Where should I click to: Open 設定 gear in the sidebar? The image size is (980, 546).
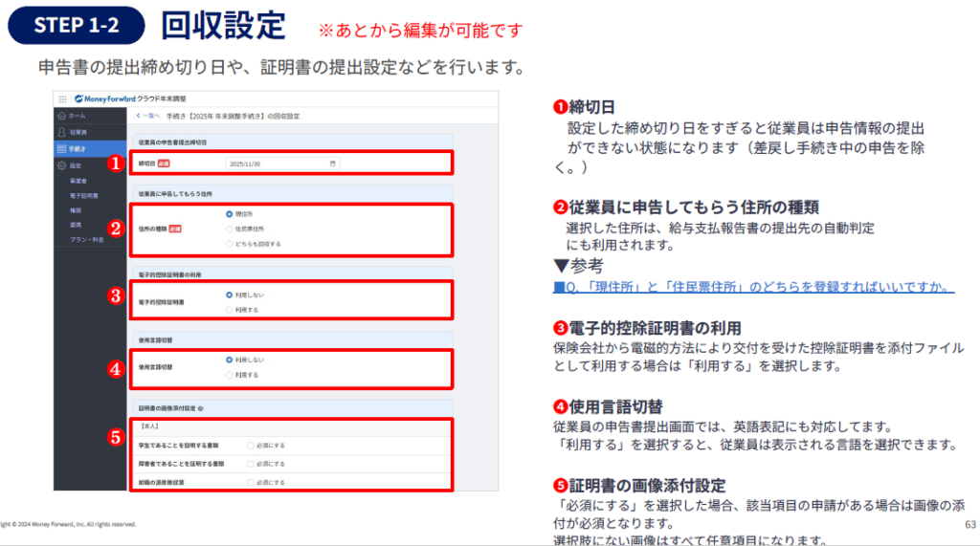75,165
